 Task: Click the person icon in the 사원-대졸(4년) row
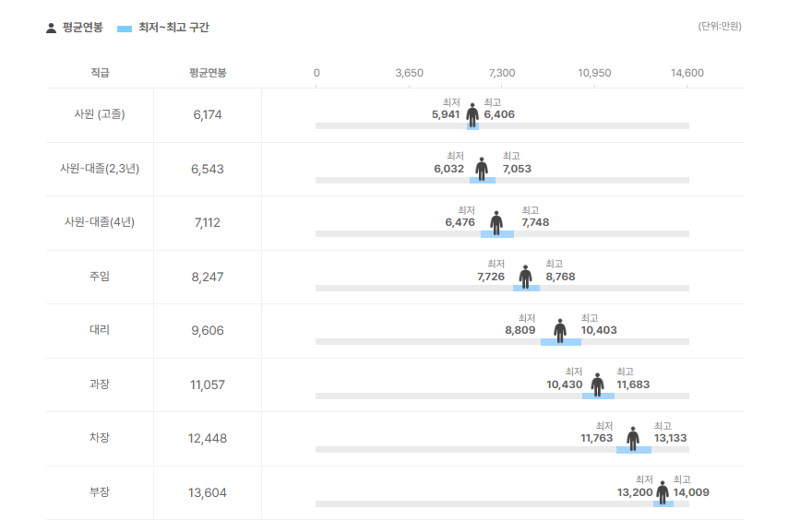coord(496,222)
